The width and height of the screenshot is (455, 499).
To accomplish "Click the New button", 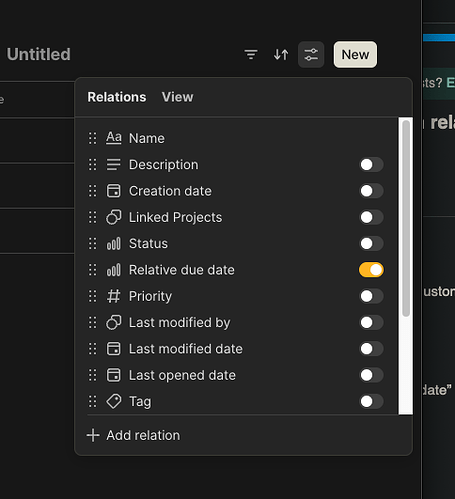I will [355, 55].
